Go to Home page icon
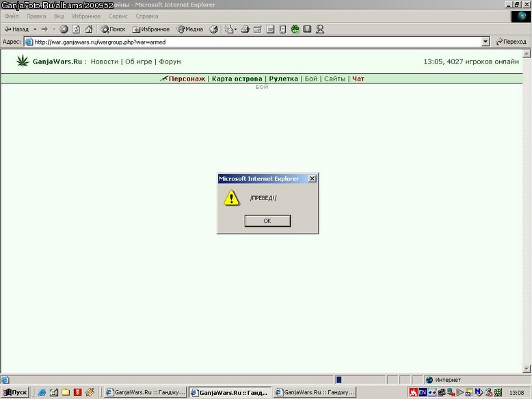Viewport: 532px width, 399px height. click(89, 29)
